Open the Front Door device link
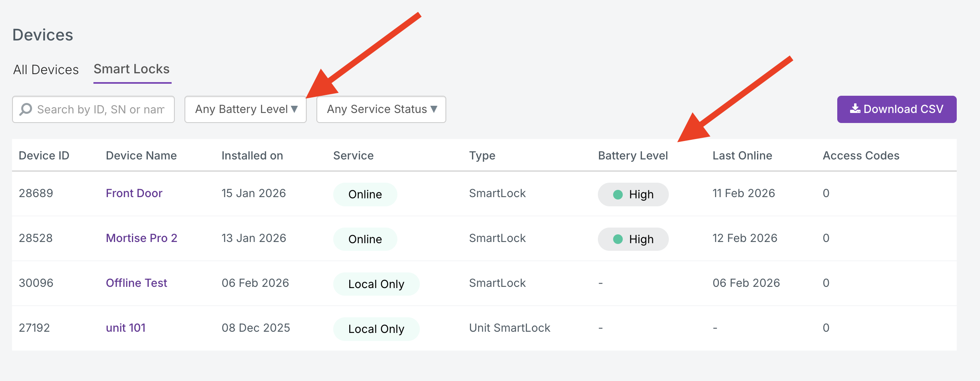 pyautogui.click(x=134, y=194)
